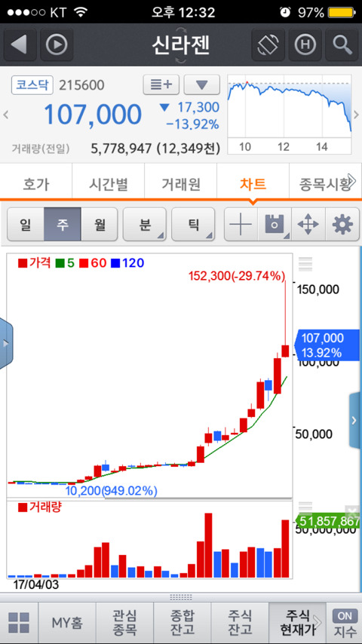Screen dimensions: 362x644
Task: Tap the 5 moving average legend
Action: pos(66,263)
